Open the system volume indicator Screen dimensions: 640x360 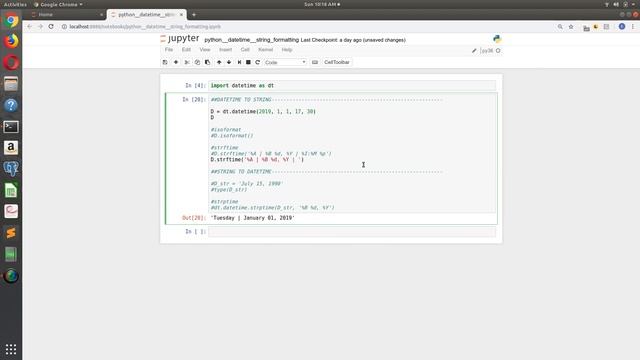pos(616,4)
